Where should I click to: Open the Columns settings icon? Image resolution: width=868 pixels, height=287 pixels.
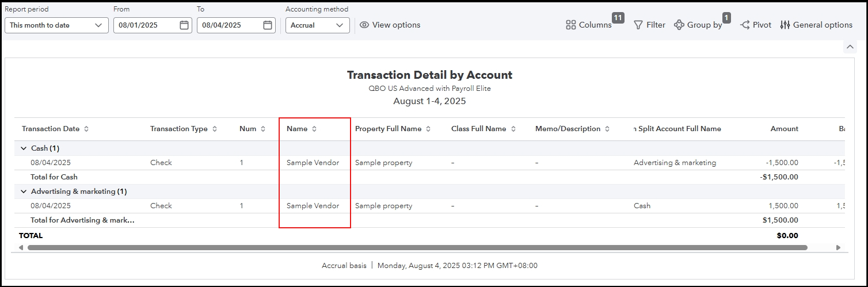[x=571, y=25]
